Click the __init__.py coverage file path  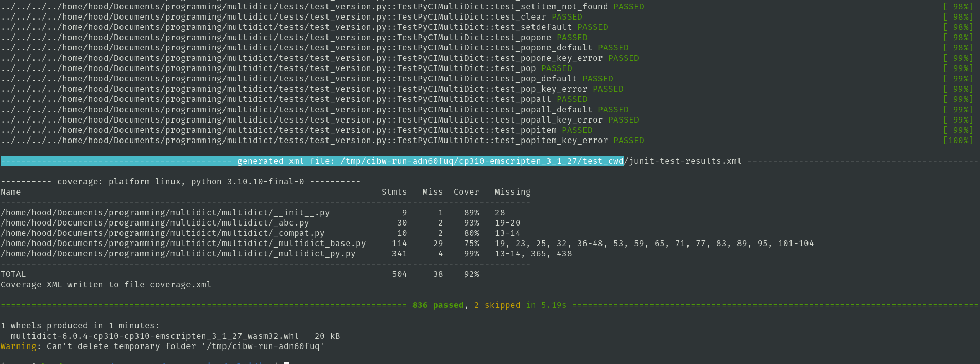pyautogui.click(x=165, y=213)
